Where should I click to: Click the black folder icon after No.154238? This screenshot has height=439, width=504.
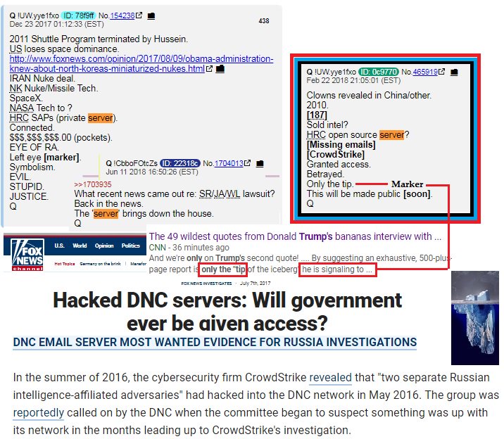click(x=151, y=15)
